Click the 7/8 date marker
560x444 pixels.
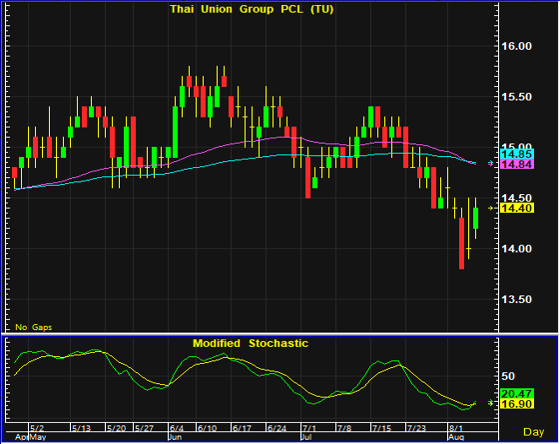(x=344, y=428)
